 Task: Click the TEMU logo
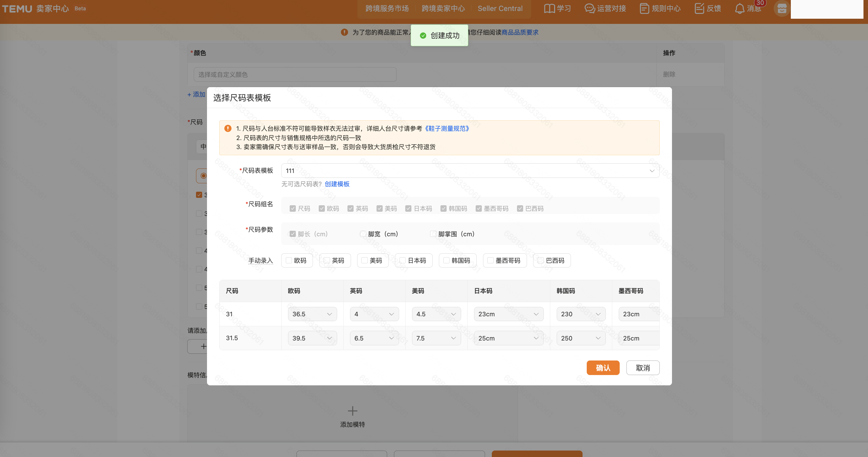click(x=17, y=8)
